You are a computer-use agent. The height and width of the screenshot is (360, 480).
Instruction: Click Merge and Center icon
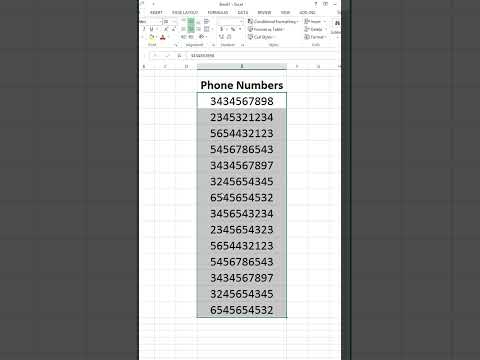[206, 29]
